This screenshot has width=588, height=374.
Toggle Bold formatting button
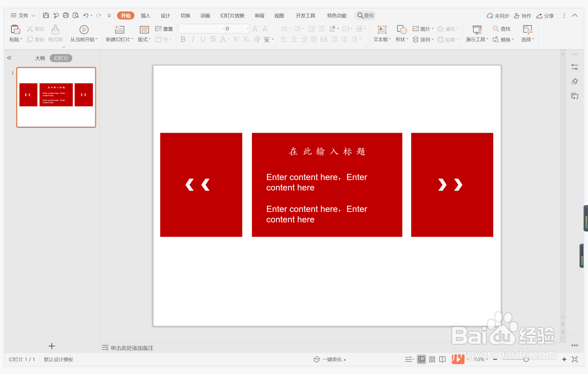pyautogui.click(x=183, y=39)
